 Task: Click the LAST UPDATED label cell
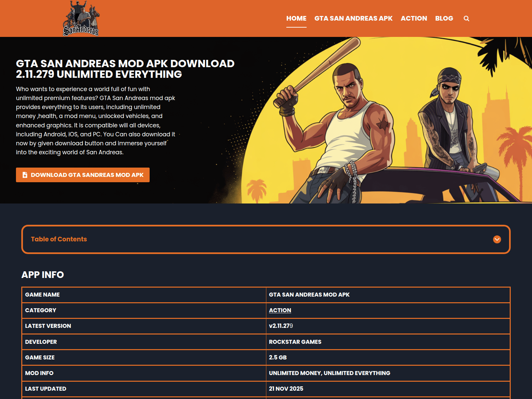(x=144, y=389)
